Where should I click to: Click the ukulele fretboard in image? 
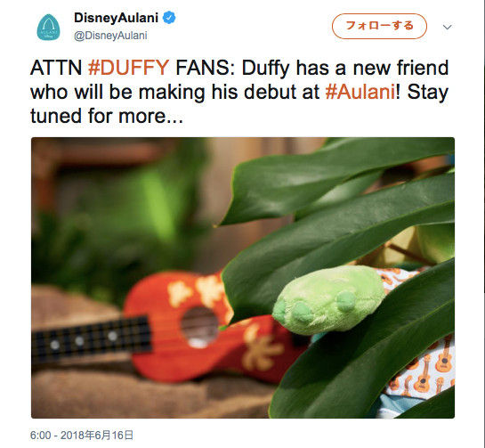[92, 339]
